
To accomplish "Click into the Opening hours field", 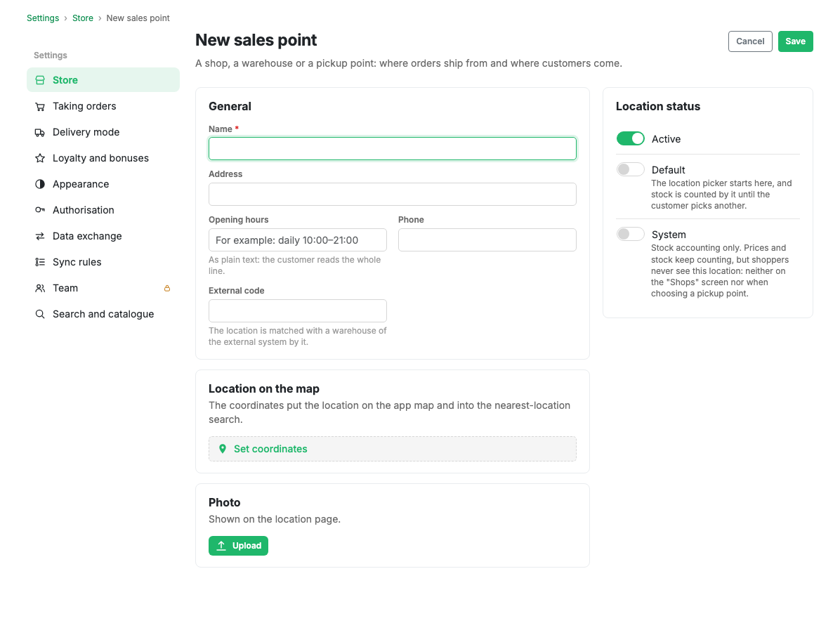I will pos(297,240).
